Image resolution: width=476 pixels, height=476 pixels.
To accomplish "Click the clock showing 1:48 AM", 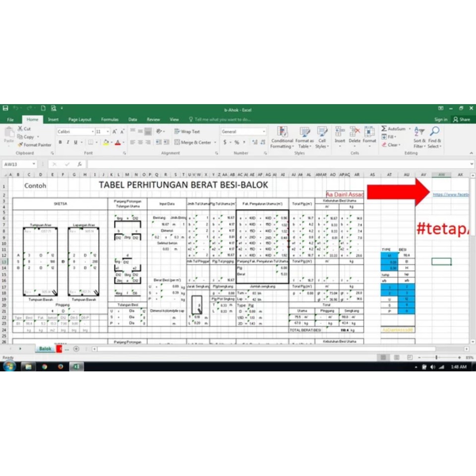I will pyautogui.click(x=458, y=367).
